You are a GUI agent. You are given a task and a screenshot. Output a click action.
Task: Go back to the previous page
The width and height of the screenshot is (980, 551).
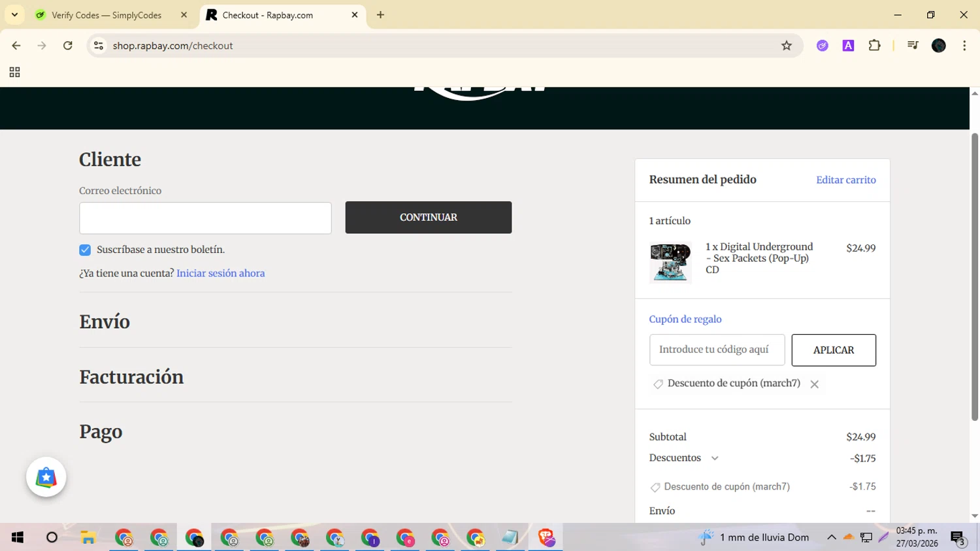pos(16,46)
